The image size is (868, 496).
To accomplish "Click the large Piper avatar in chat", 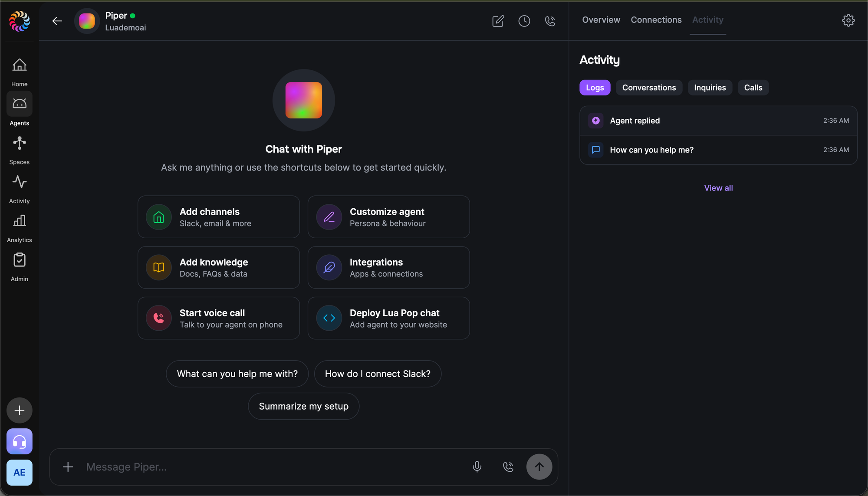I will [304, 100].
